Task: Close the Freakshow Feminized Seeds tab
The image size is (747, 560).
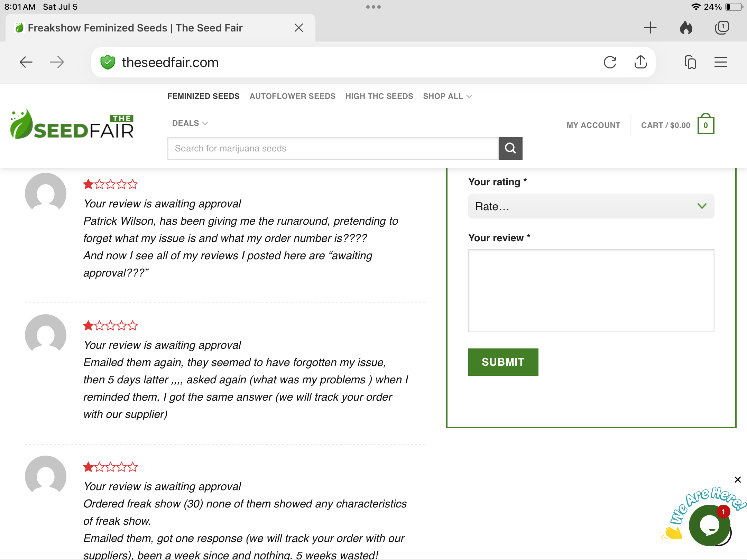Action: 299,28
